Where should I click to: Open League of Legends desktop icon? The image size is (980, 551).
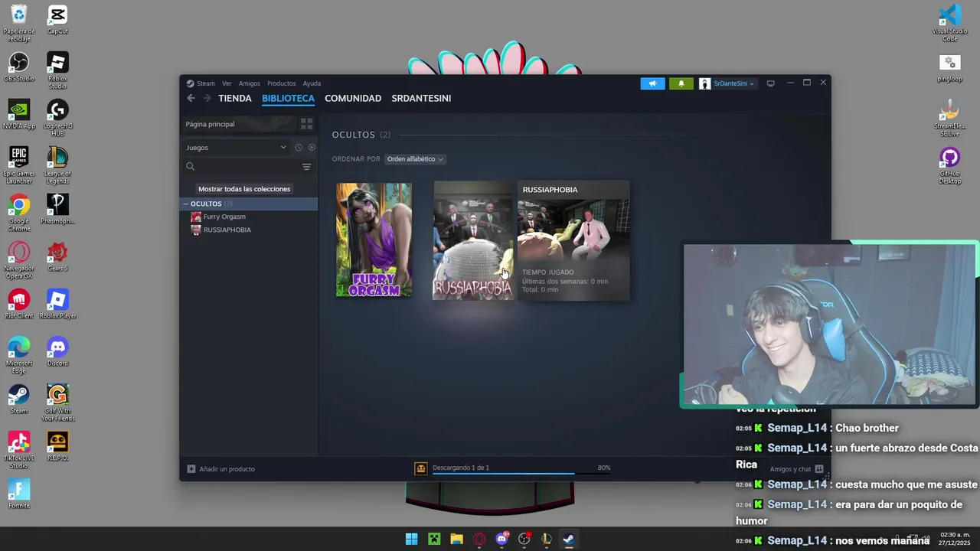[x=57, y=165]
